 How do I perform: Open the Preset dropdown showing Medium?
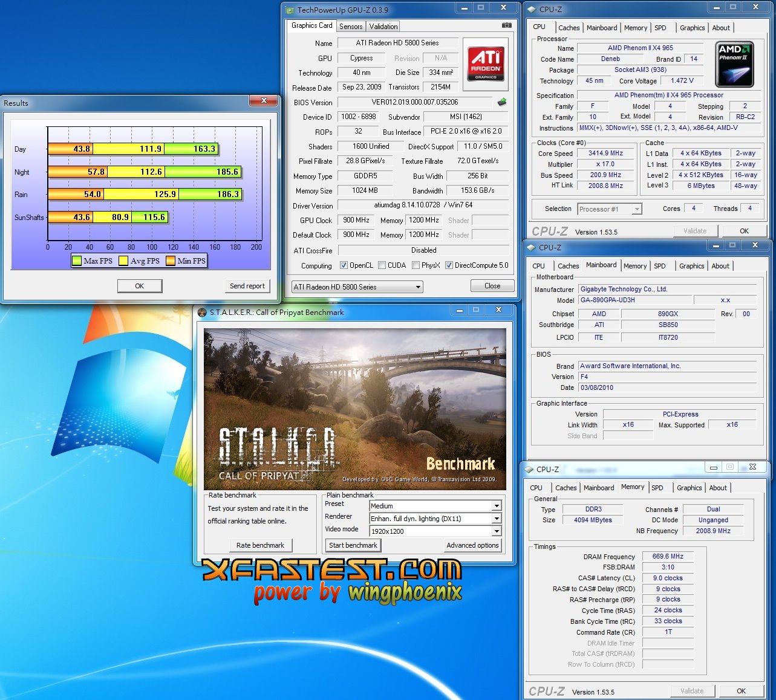tap(496, 506)
